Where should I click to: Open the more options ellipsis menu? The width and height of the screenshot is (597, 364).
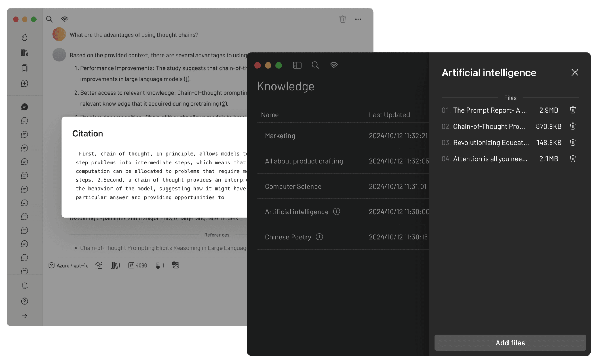pos(358,19)
